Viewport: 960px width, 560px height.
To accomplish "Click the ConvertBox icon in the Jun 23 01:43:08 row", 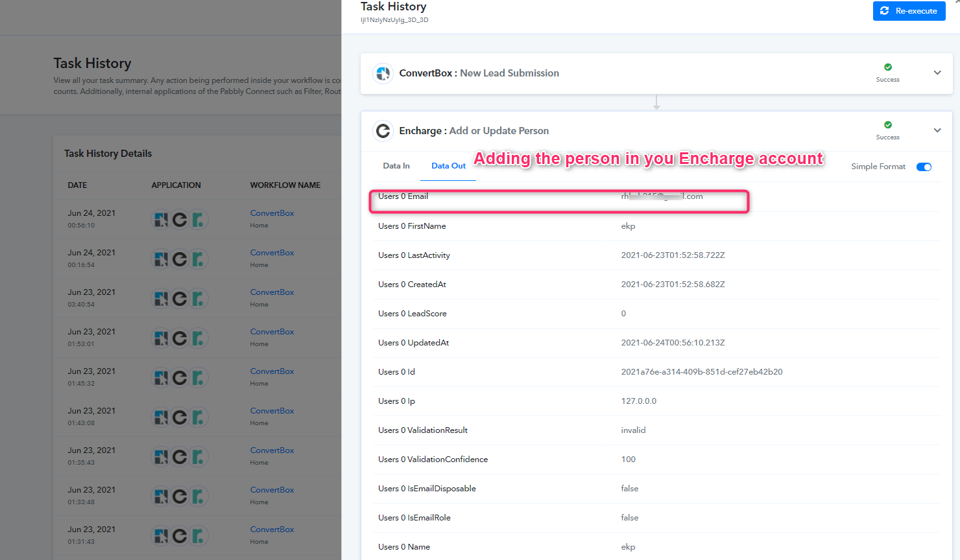I will click(x=162, y=417).
